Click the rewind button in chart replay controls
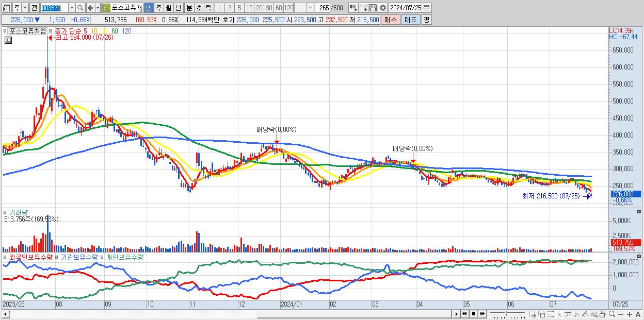This screenshot has width=644, height=320. point(464,314)
